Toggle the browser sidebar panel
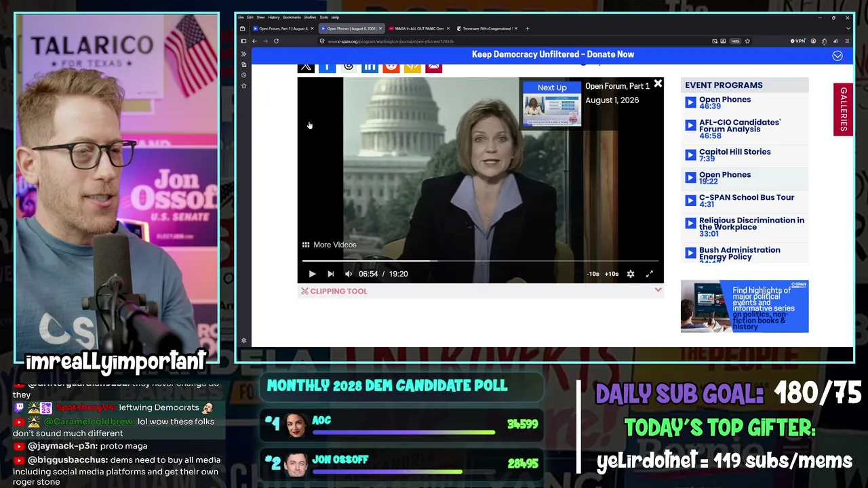The height and width of the screenshot is (488, 868). point(243,41)
